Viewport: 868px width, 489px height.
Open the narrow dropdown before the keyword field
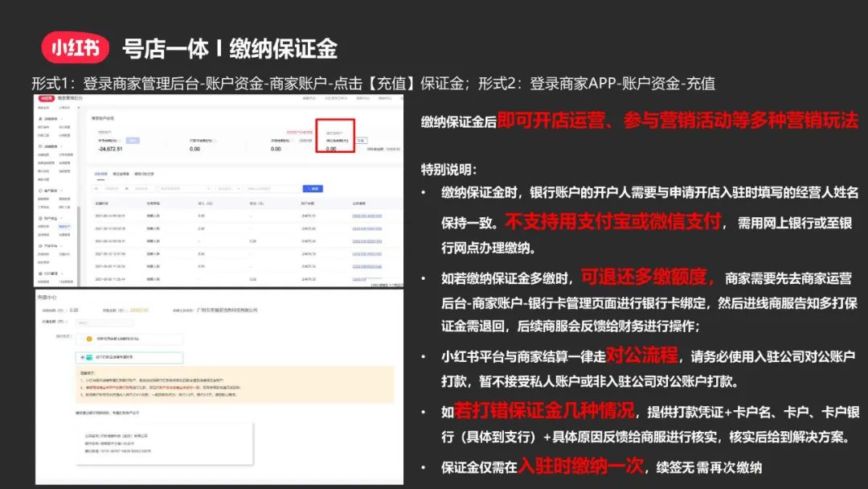point(228,189)
